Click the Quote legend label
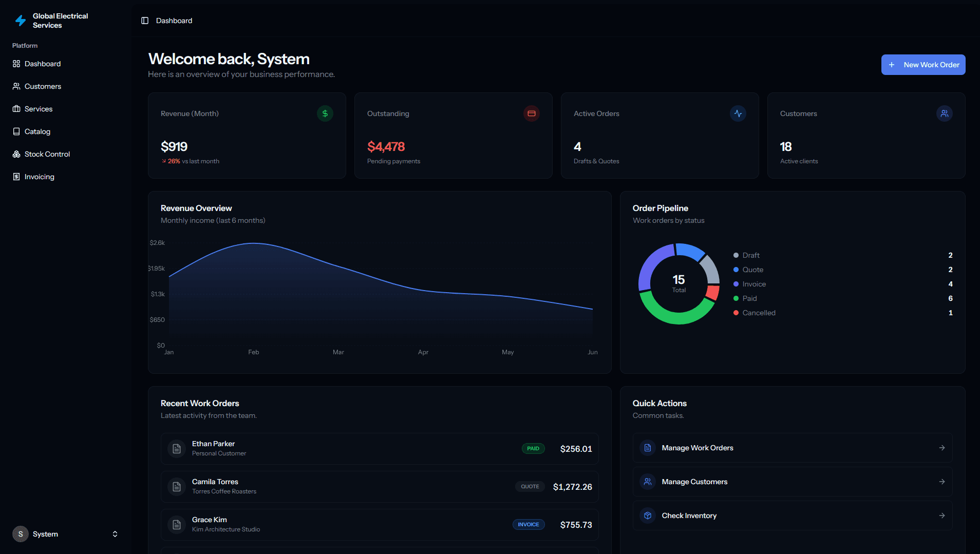 (753, 270)
